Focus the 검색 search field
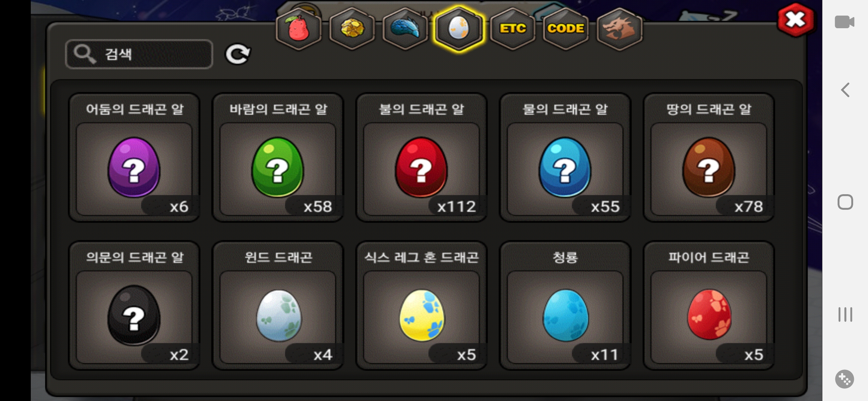This screenshot has width=868, height=401. point(139,54)
